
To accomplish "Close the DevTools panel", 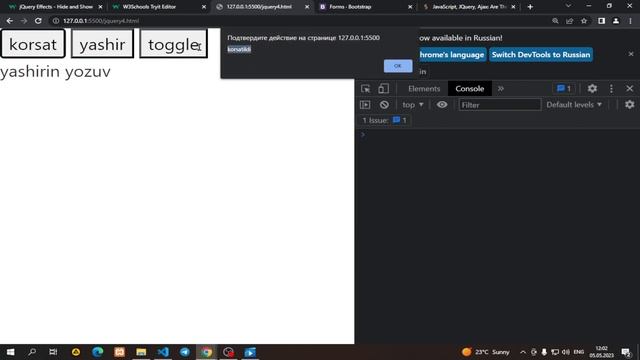I will (x=629, y=89).
